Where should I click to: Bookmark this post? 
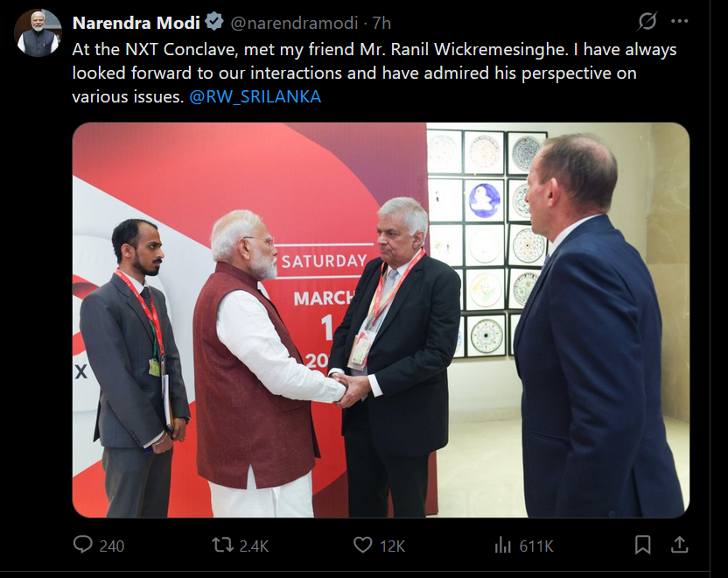[x=643, y=545]
